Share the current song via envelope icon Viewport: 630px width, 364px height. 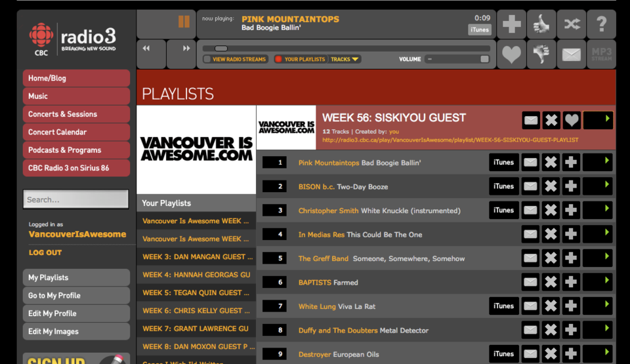pyautogui.click(x=572, y=54)
